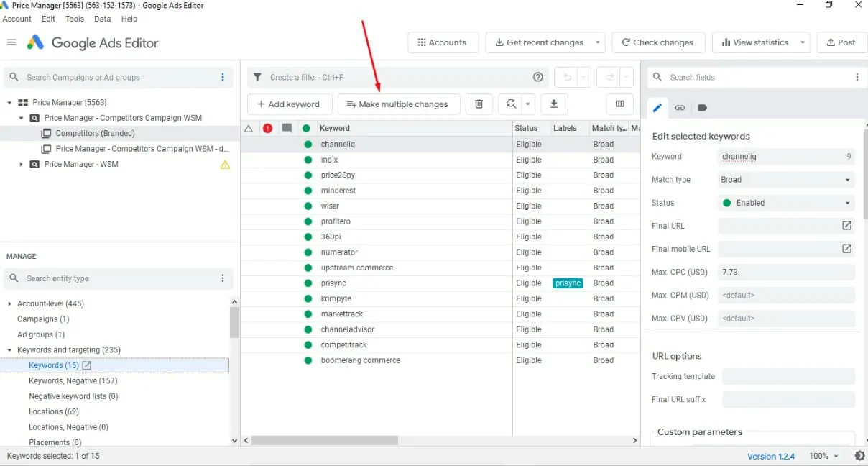Open filter help question mark icon
The width and height of the screenshot is (868, 466).
(538, 77)
